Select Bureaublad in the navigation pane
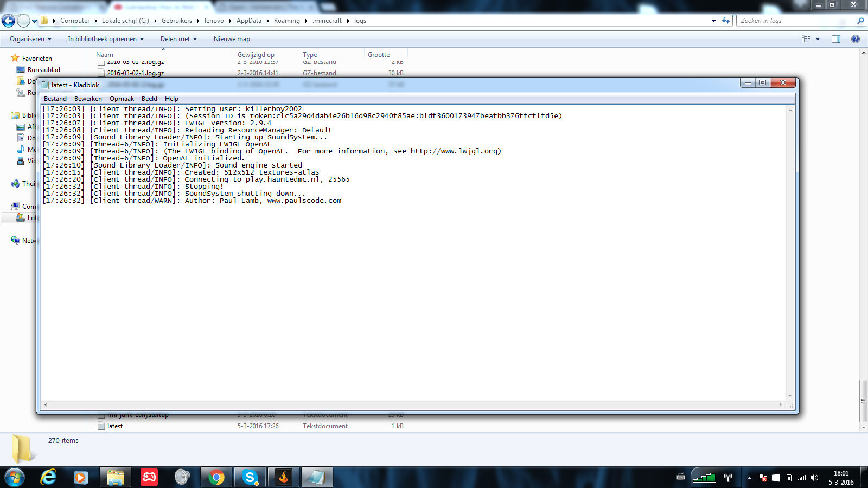The image size is (868, 488). pyautogui.click(x=44, y=70)
